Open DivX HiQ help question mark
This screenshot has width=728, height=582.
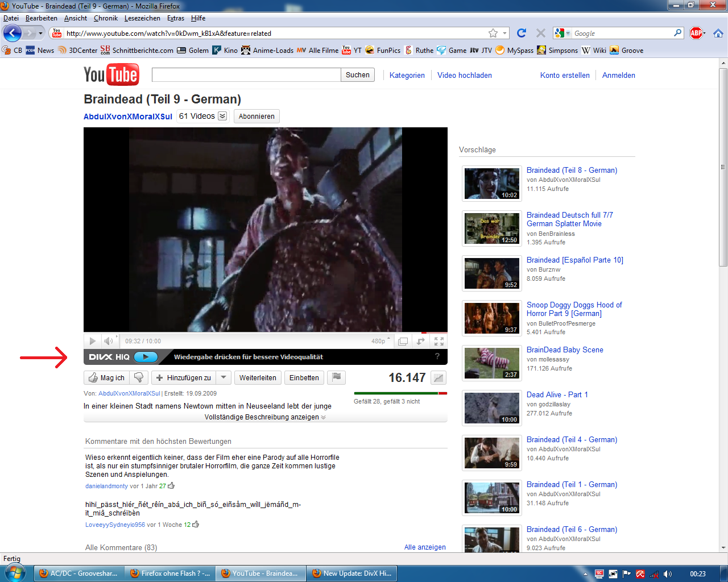pos(437,356)
